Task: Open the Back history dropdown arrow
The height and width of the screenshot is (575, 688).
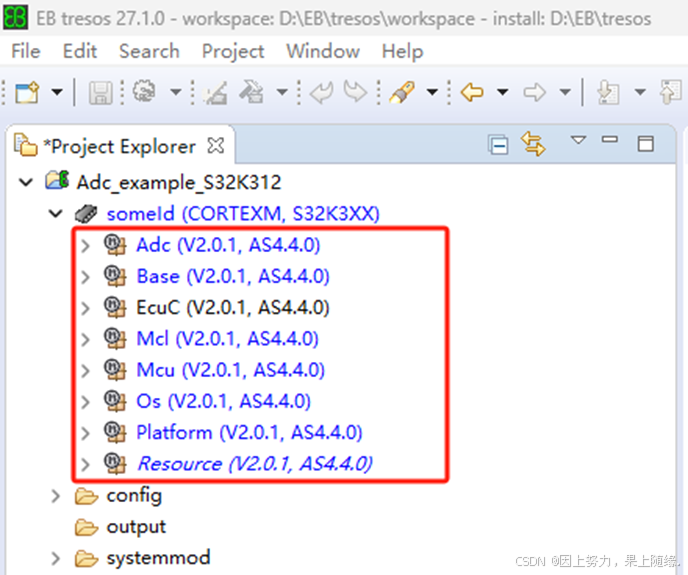Action: (x=502, y=93)
